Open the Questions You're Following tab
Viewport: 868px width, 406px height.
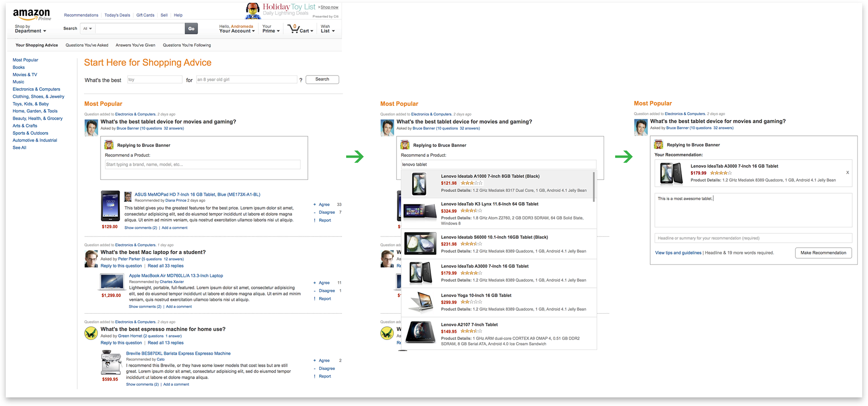tap(187, 45)
